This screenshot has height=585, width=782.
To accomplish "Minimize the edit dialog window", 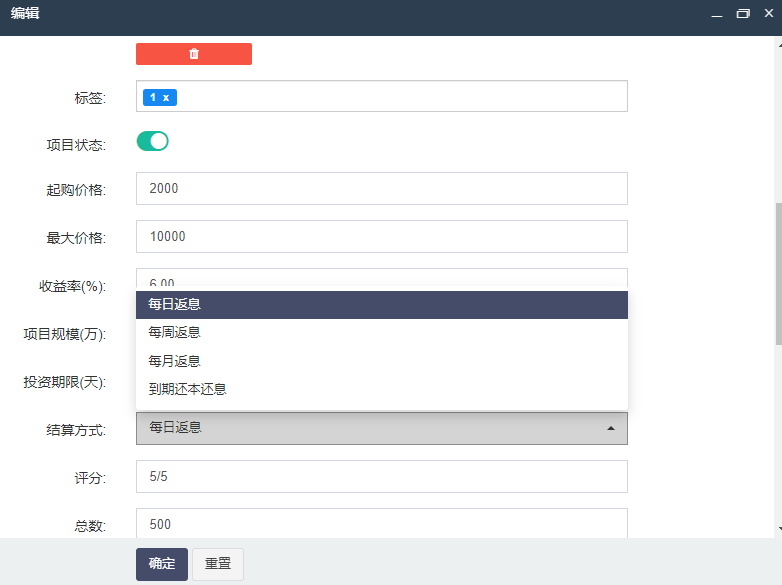I will click(716, 14).
